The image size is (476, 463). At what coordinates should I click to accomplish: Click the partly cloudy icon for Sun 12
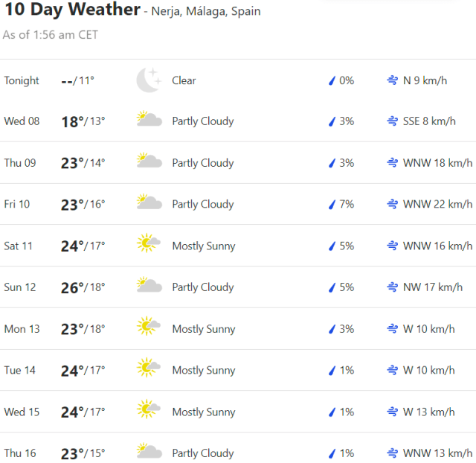coord(149,287)
